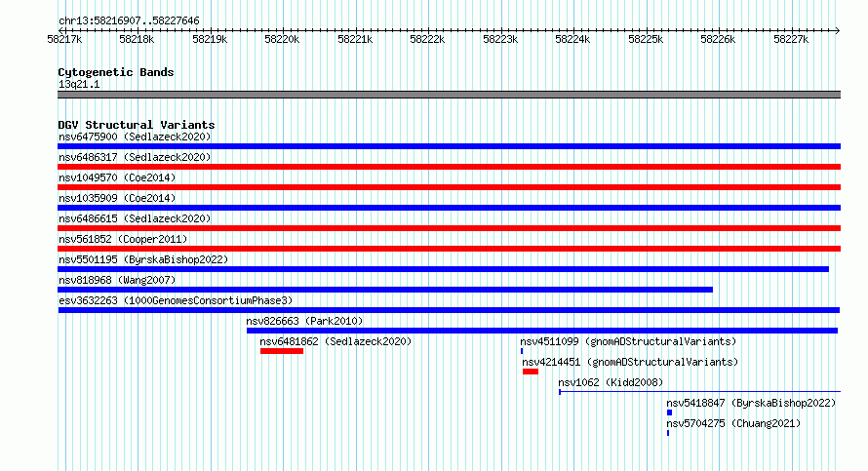Screen dimensions: 868x471
Task: Click the ruler's left-end arrowhead
Action: coord(60,30)
